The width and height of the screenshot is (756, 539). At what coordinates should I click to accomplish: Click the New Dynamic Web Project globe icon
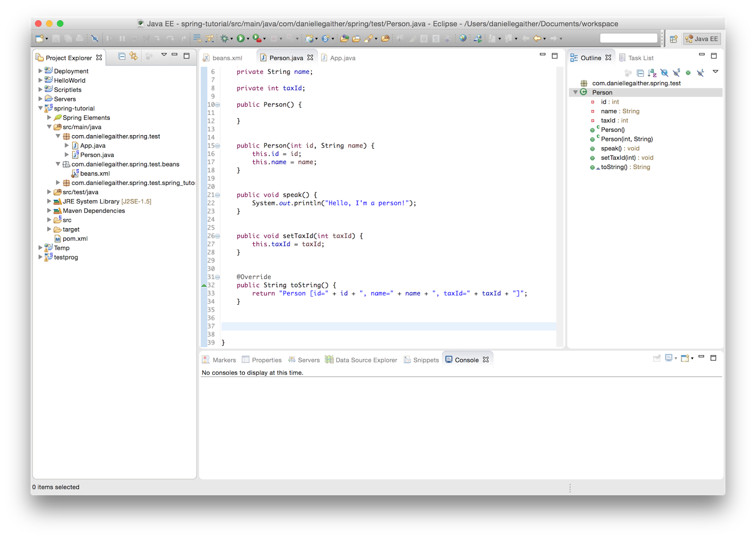(309, 39)
